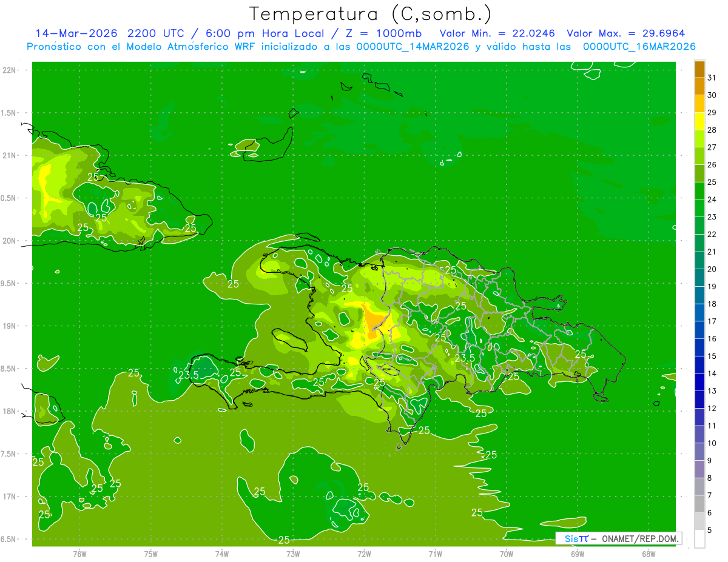This screenshot has height=562, width=728.
Task: Click the legend value '18'
Action: (x=712, y=304)
